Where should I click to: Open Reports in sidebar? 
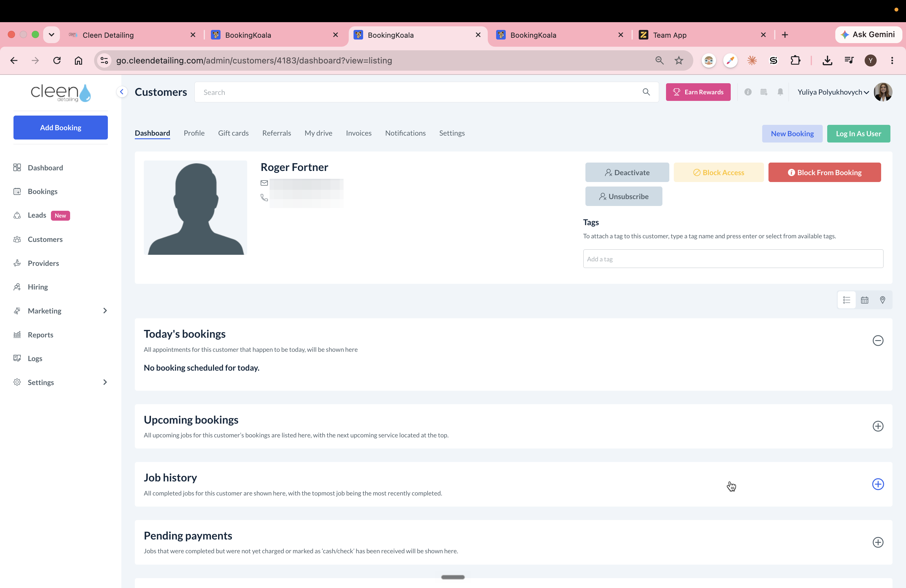point(40,335)
